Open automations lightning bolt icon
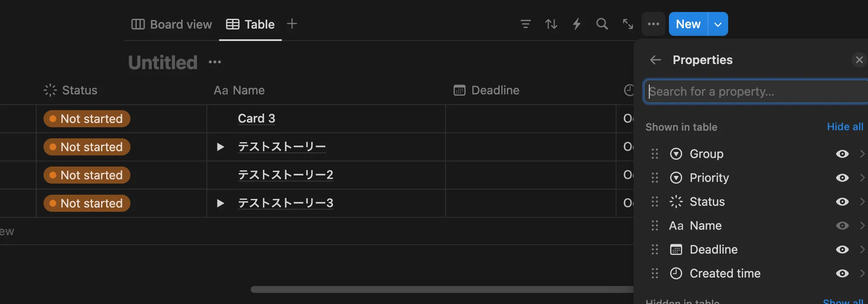 point(576,24)
